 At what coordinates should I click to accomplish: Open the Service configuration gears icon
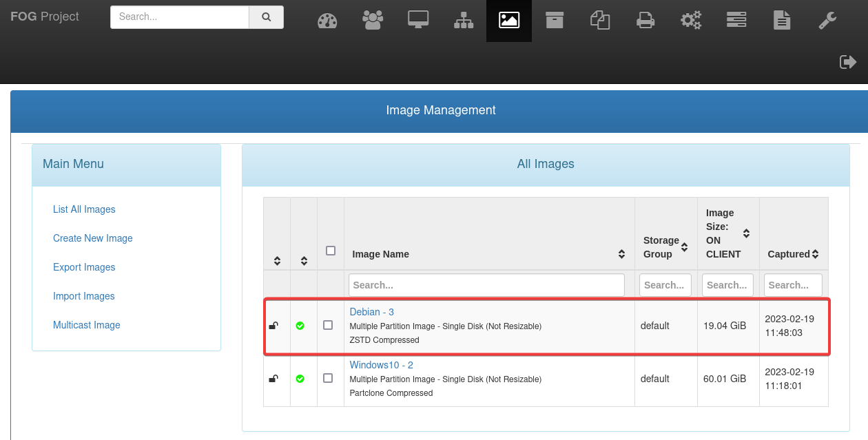click(691, 21)
